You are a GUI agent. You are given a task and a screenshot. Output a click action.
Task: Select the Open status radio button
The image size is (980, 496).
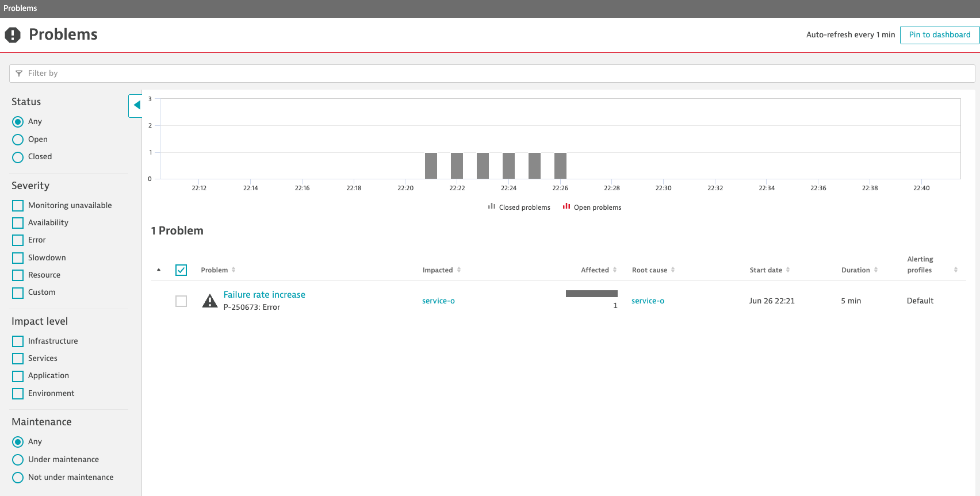coord(18,140)
